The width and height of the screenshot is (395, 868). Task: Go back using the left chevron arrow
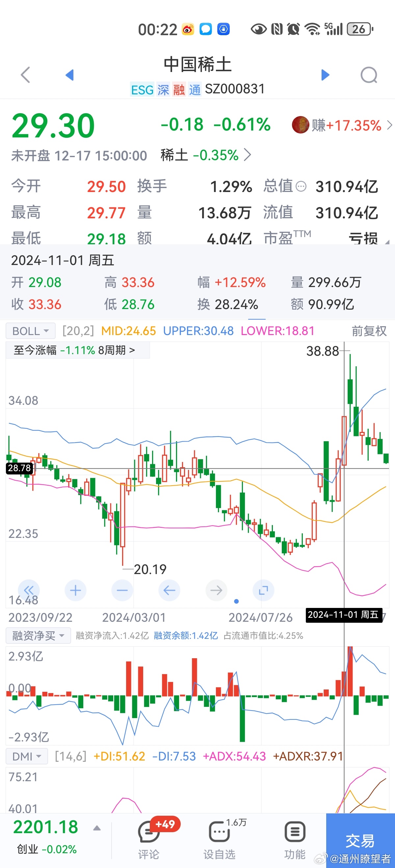click(x=26, y=74)
